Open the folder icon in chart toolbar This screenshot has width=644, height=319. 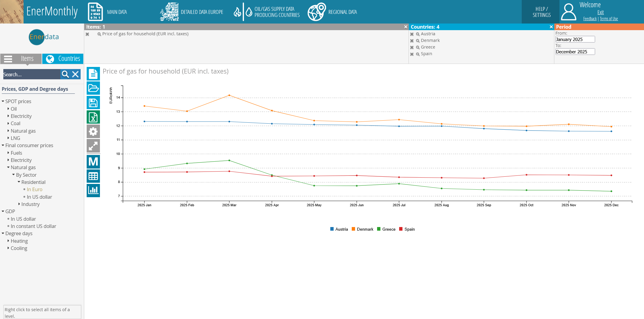pos(93,88)
